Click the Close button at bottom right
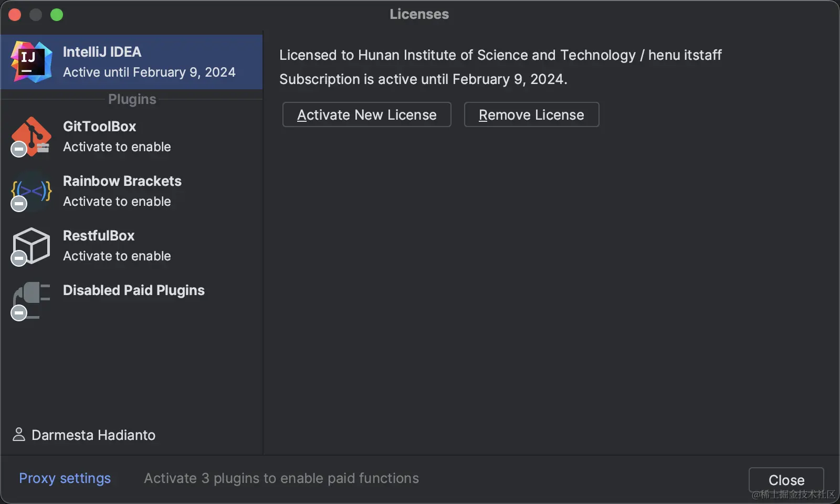840x504 pixels. [786, 480]
